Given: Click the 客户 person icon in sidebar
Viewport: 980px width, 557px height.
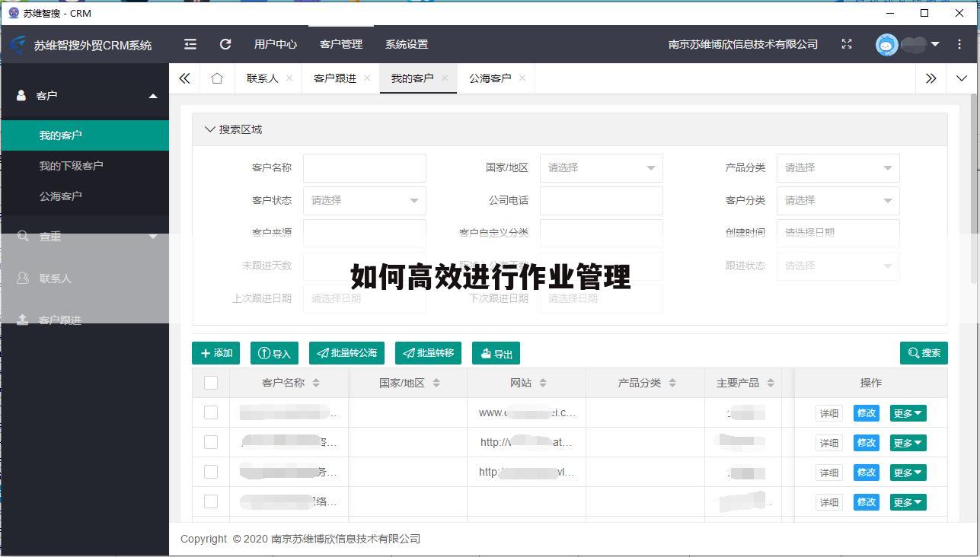Looking at the screenshot, I should tap(21, 95).
